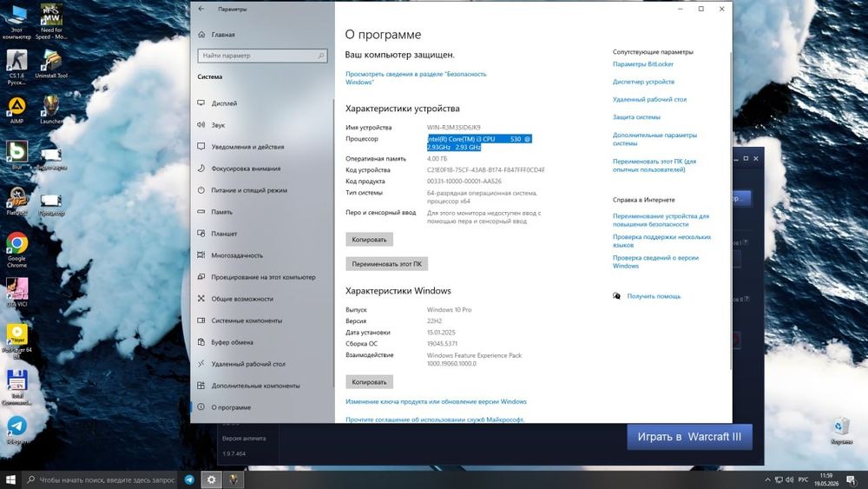The width and height of the screenshot is (868, 489).
Task: Click the highlighted processor value text
Action: pyautogui.click(x=479, y=143)
